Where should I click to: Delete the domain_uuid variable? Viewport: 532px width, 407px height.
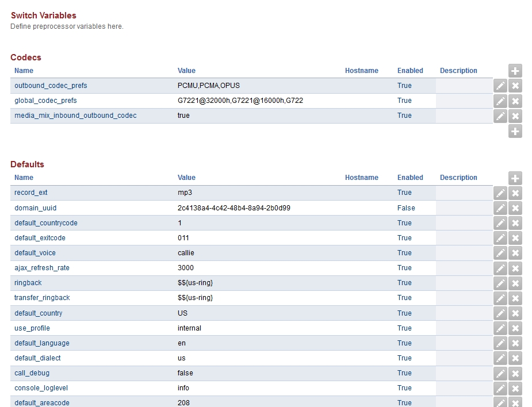515,208
